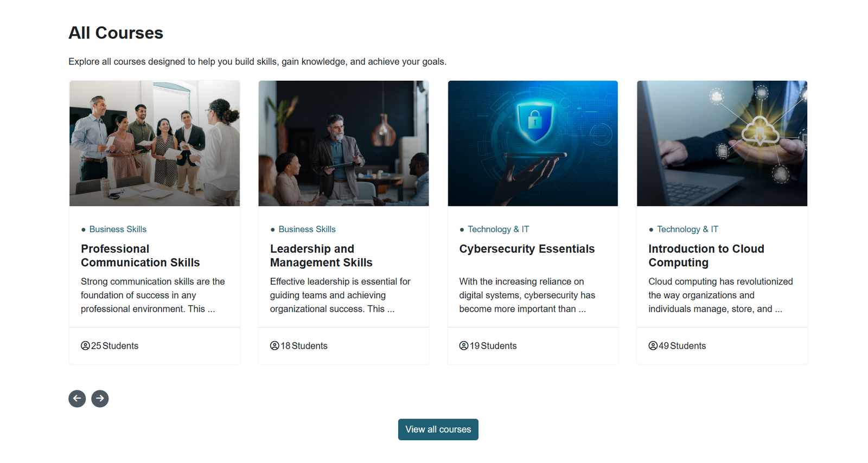Click the Technology & IT category on the Cybersecurity card
This screenshot has height=463, width=868.
pos(499,229)
